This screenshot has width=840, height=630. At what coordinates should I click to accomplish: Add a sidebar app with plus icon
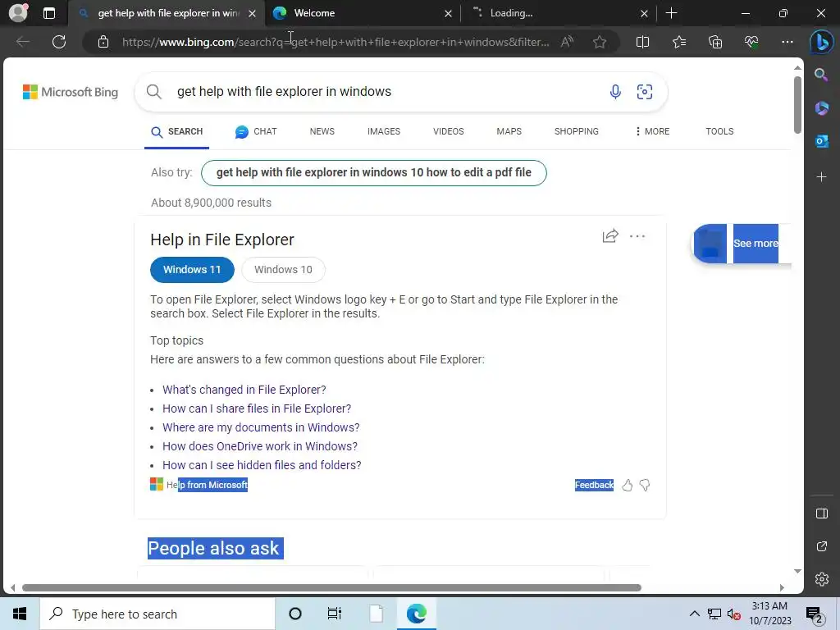[x=821, y=177]
